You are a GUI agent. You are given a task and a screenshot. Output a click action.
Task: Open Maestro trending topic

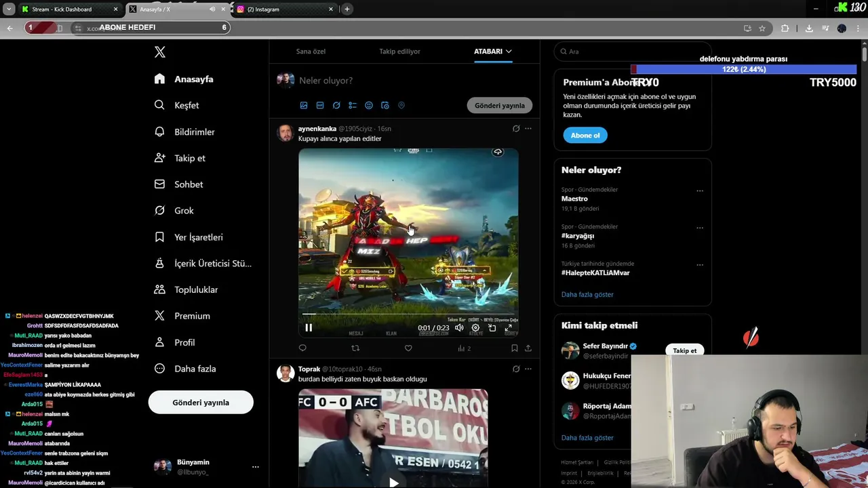574,199
